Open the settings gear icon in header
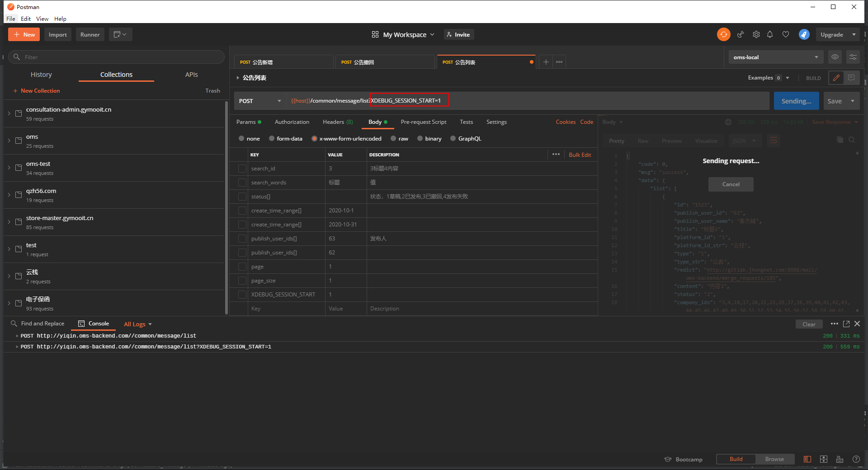The height and width of the screenshot is (470, 868). [756, 34]
